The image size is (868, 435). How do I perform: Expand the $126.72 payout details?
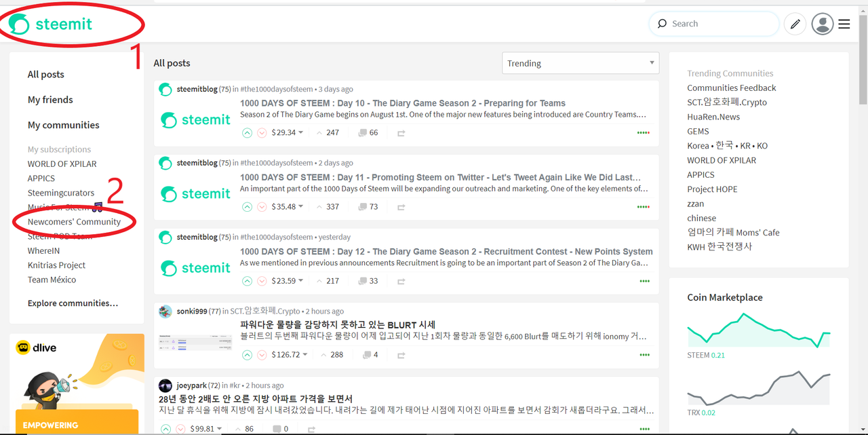(290, 355)
